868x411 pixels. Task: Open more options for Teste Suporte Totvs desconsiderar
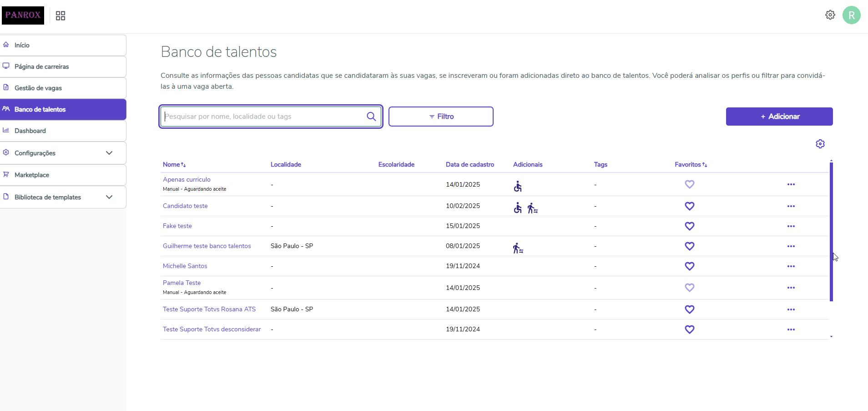791,330
